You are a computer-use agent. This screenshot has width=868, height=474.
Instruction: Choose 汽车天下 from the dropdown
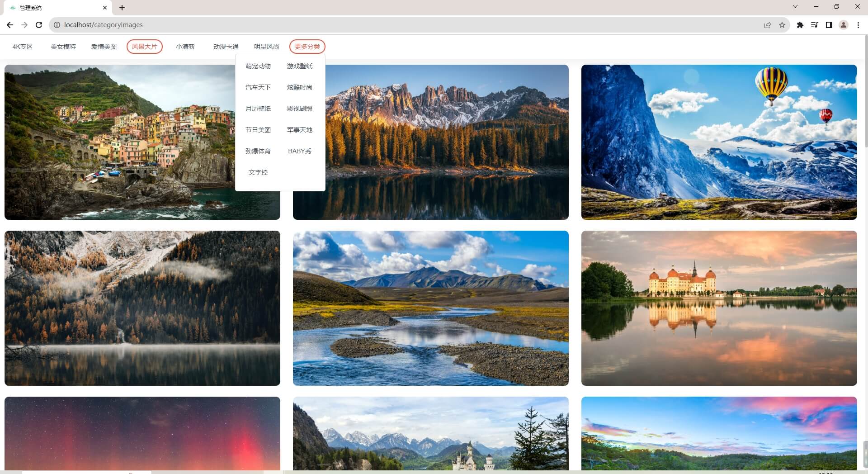(x=258, y=87)
